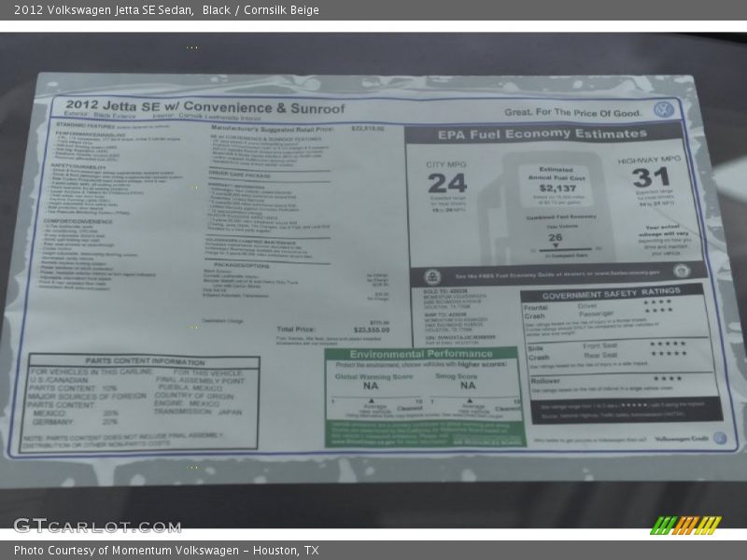
Task: Click the 'Great. For The Price Of Good.' slogan
Action: click(572, 113)
